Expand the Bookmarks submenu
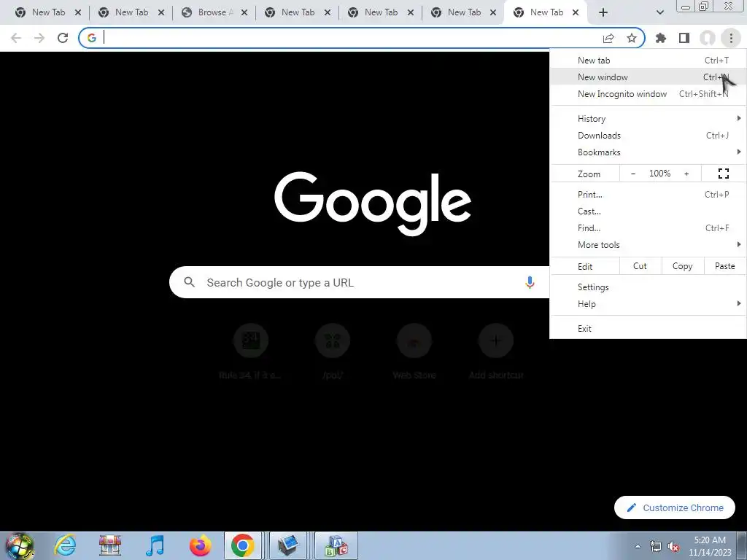This screenshot has height=560, width=747. [648, 152]
